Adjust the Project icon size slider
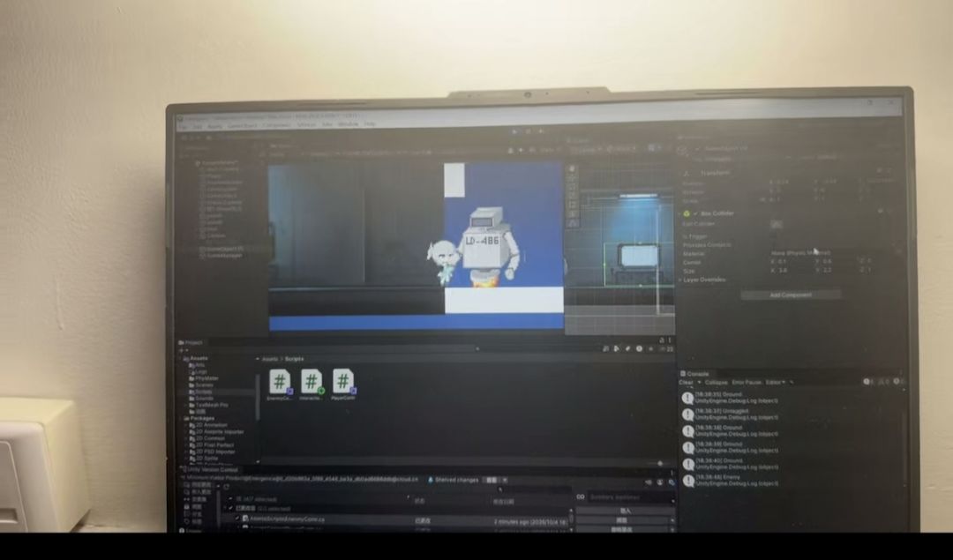953x560 pixels. click(659, 463)
